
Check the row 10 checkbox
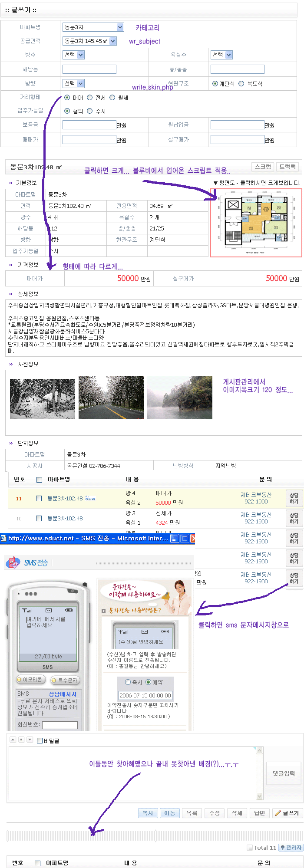click(39, 518)
